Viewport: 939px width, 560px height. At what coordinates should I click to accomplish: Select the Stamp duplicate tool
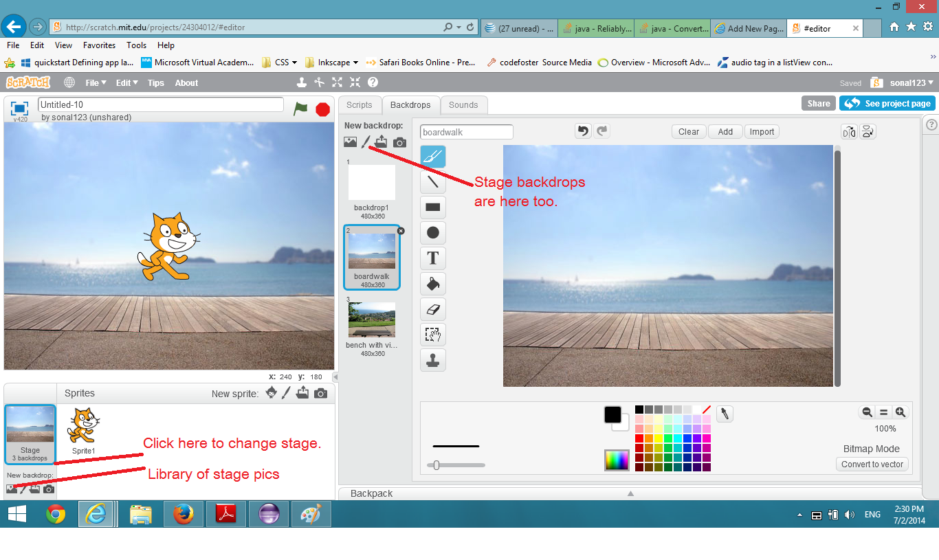433,360
